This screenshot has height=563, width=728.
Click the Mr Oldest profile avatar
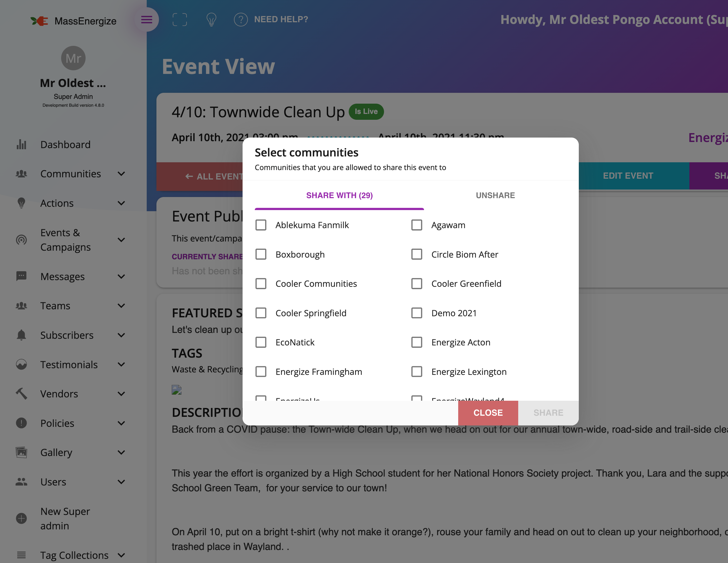73,58
